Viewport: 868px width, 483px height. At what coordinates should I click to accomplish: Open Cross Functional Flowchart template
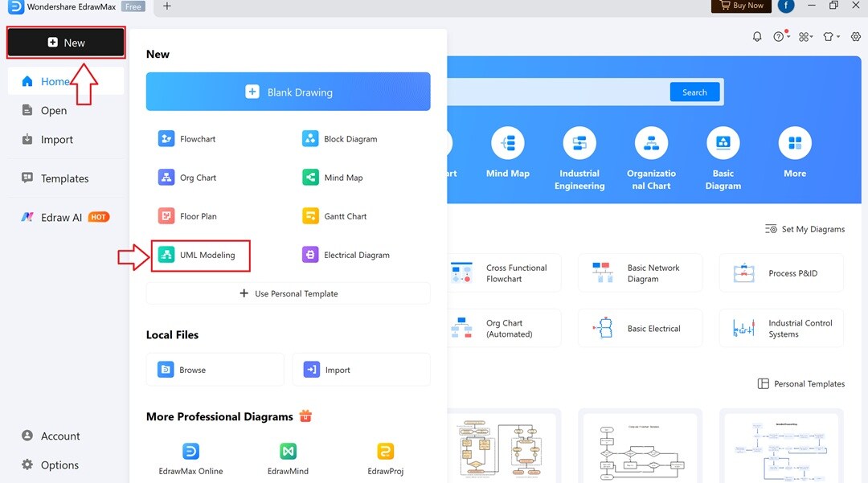click(504, 272)
